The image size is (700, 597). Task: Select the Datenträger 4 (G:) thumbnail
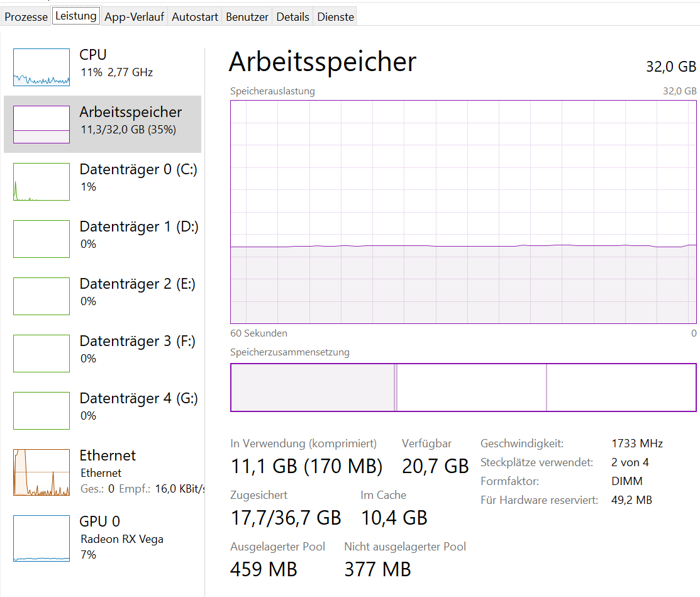click(x=42, y=411)
